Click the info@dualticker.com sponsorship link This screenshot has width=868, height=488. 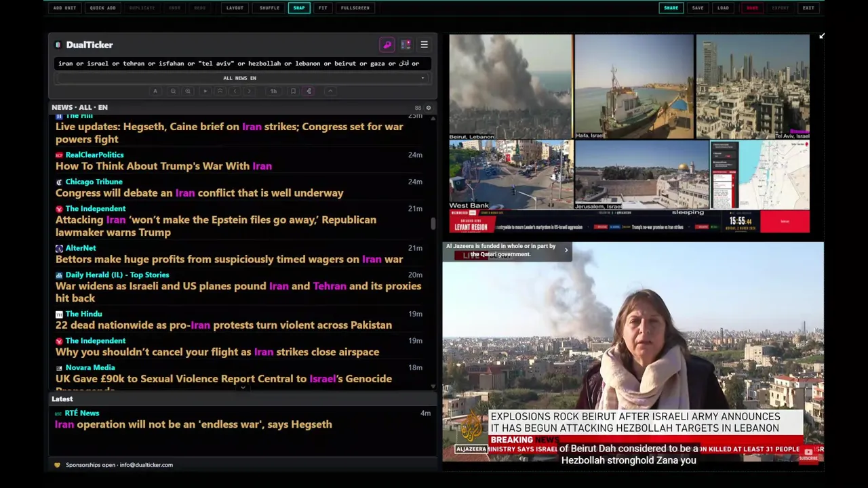click(146, 465)
